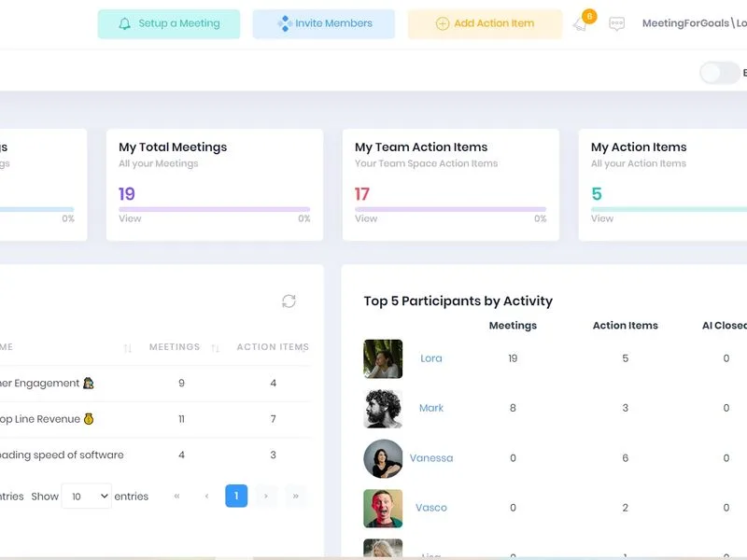Jump to last page with double-right arrows
Image resolution: width=747 pixels, height=560 pixels.
(x=295, y=497)
